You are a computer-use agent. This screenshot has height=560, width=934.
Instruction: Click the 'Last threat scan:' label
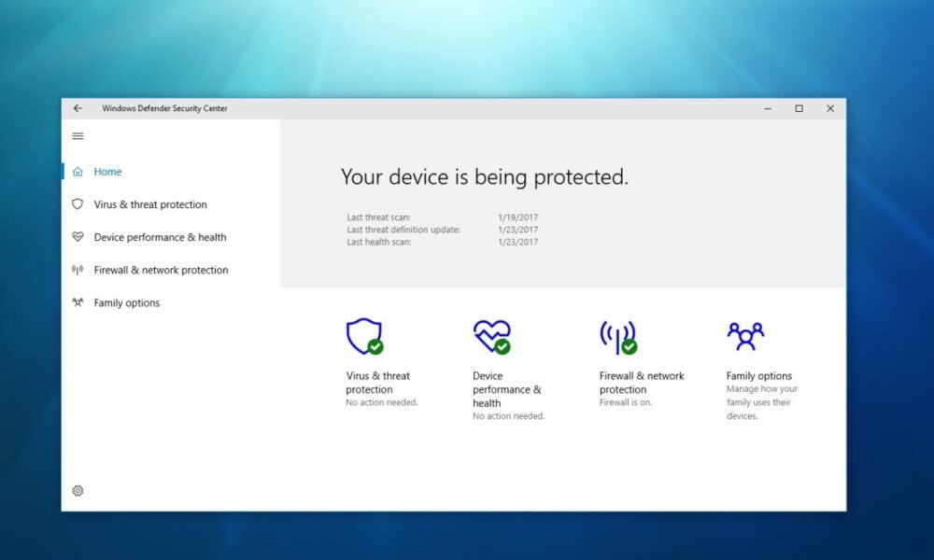click(x=378, y=217)
